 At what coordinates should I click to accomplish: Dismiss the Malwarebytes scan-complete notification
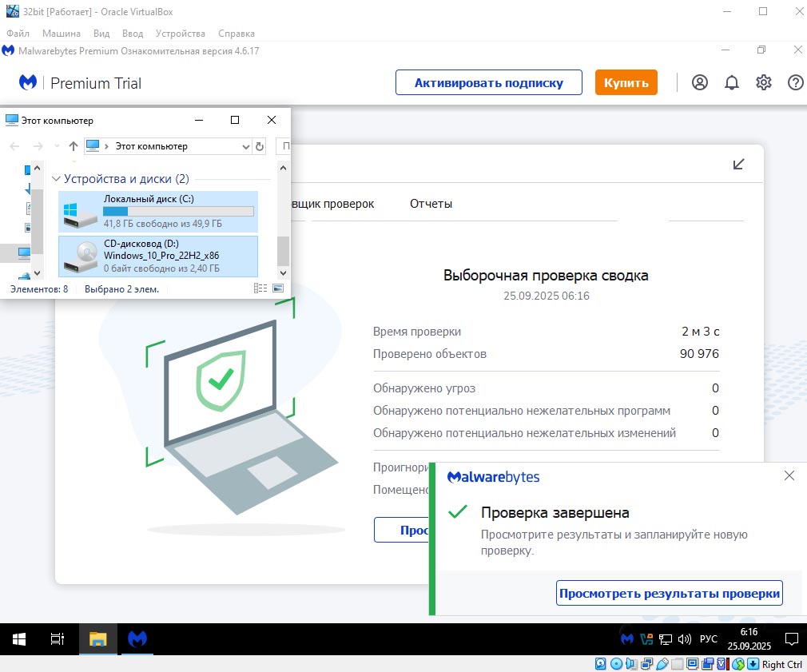click(789, 475)
